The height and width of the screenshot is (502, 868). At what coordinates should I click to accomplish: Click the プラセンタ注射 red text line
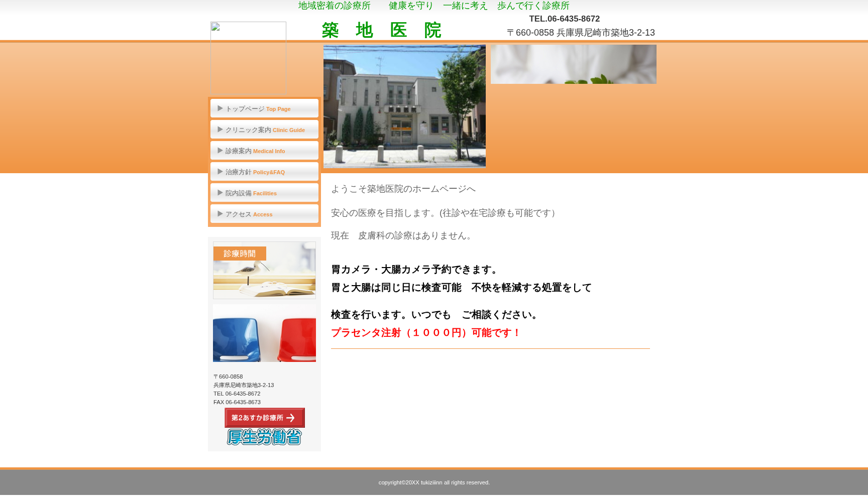pyautogui.click(x=424, y=332)
